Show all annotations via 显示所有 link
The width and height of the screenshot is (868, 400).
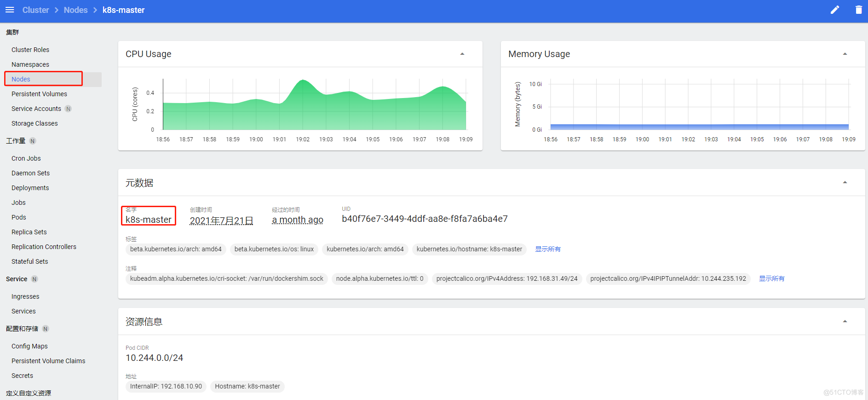pos(771,278)
